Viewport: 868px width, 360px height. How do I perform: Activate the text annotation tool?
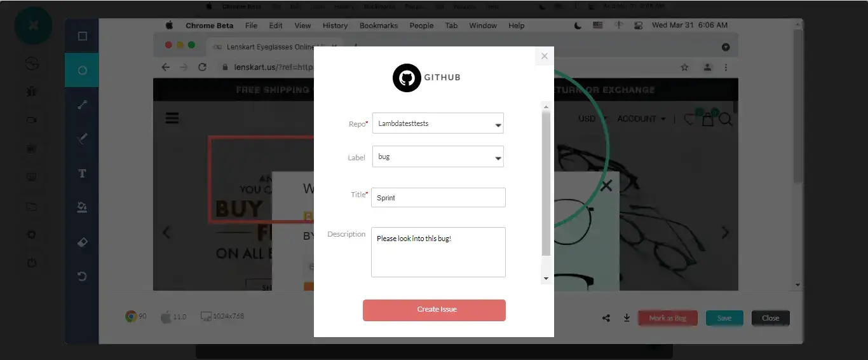pyautogui.click(x=82, y=173)
